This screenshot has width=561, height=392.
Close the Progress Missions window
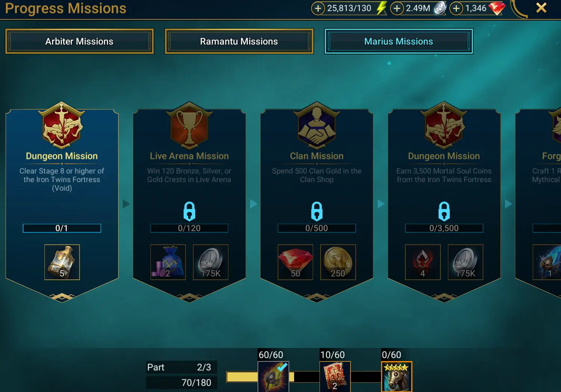coord(541,8)
